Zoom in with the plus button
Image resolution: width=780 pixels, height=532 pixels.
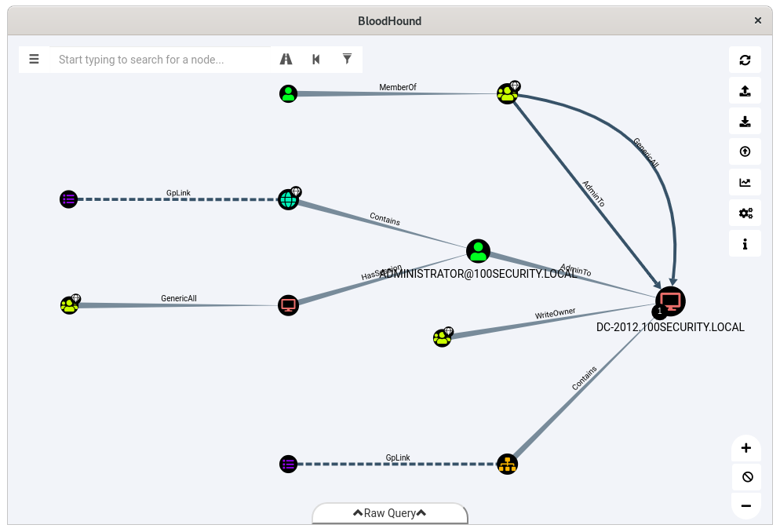coord(745,448)
